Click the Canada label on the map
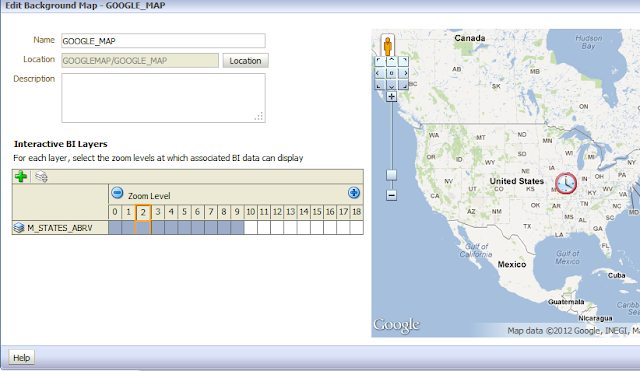 tap(470, 38)
